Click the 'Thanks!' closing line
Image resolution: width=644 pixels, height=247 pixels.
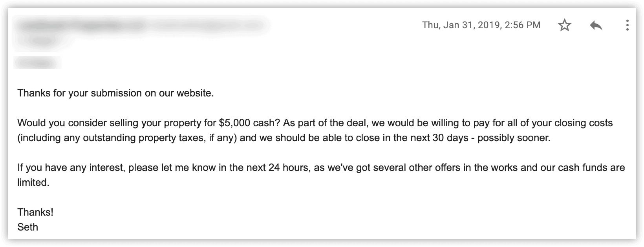tap(35, 212)
